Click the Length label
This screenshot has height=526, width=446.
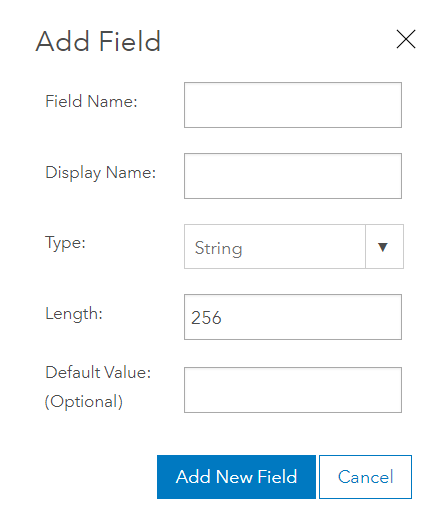74,315
